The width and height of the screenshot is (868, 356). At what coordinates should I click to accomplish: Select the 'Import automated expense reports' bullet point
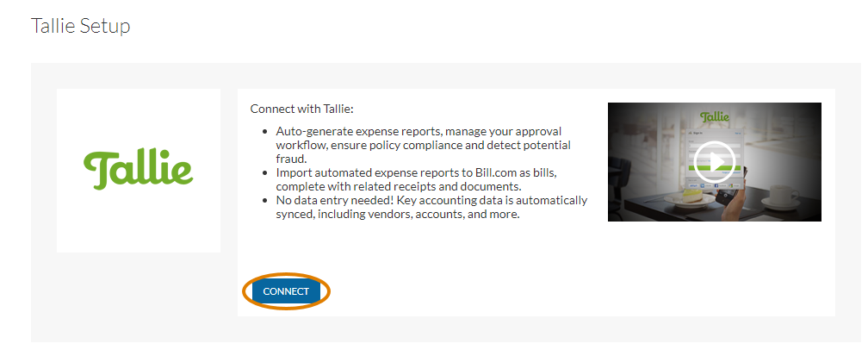coord(416,179)
